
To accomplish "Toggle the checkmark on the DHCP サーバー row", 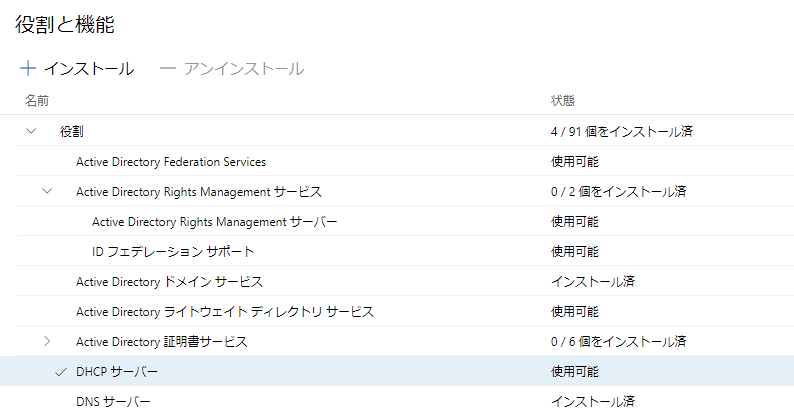I will click(61, 372).
